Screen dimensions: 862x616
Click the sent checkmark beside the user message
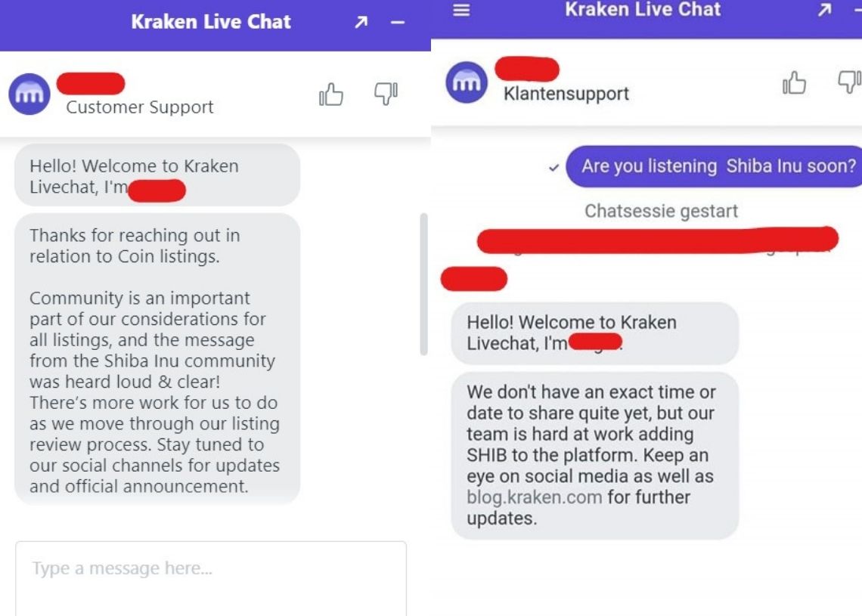pos(554,167)
